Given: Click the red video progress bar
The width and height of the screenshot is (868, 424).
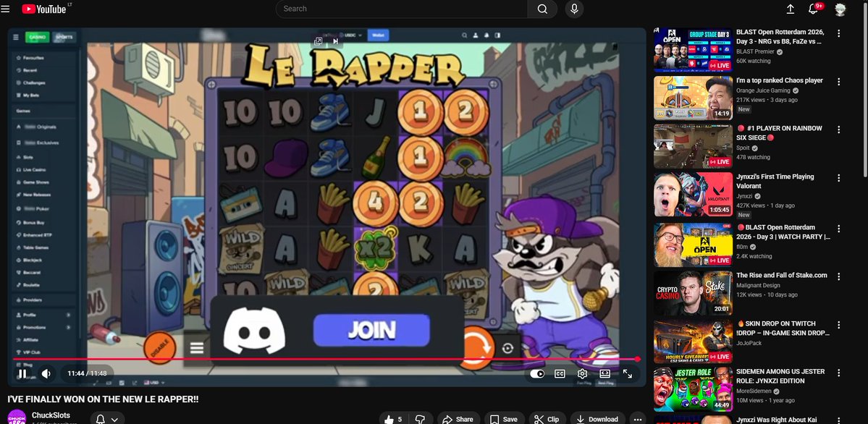Looking at the screenshot, I should click(x=324, y=359).
